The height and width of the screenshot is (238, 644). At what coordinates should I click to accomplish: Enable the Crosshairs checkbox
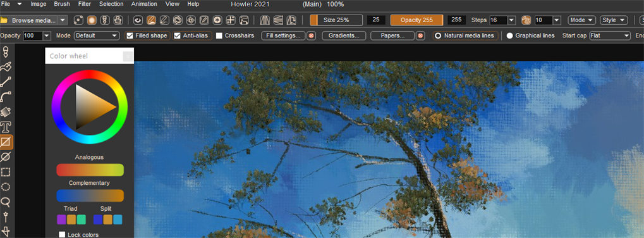[x=219, y=35]
